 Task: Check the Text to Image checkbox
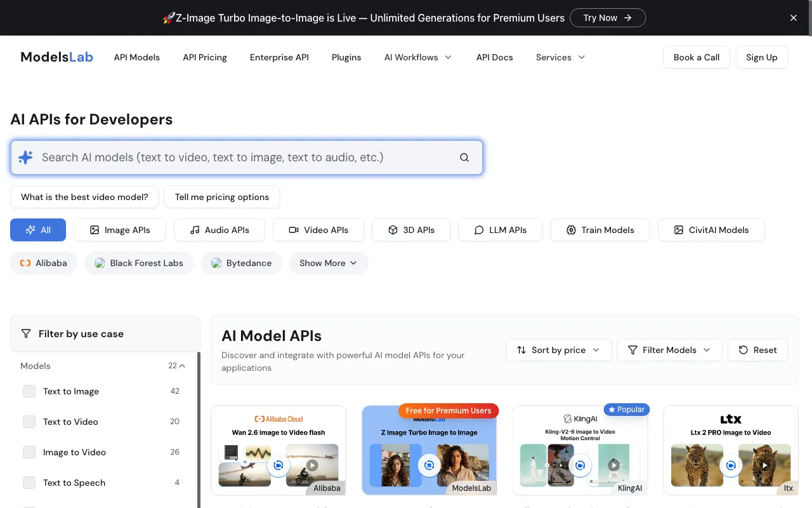point(29,391)
